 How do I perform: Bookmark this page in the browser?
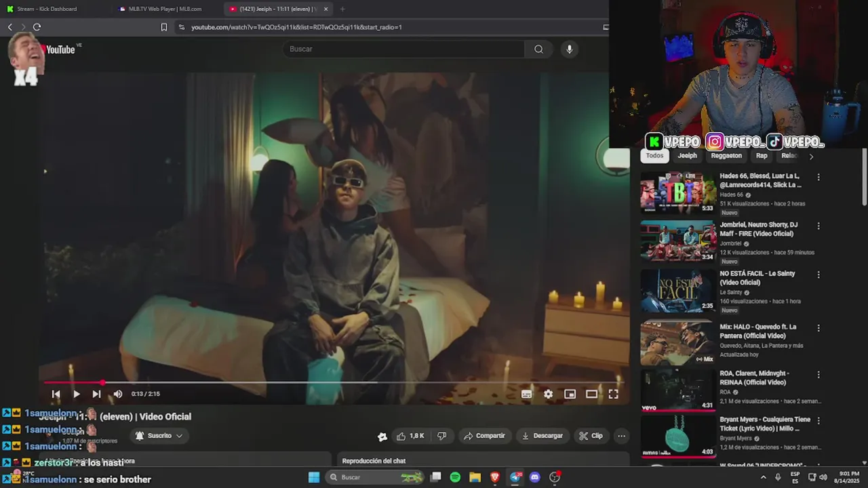click(163, 27)
